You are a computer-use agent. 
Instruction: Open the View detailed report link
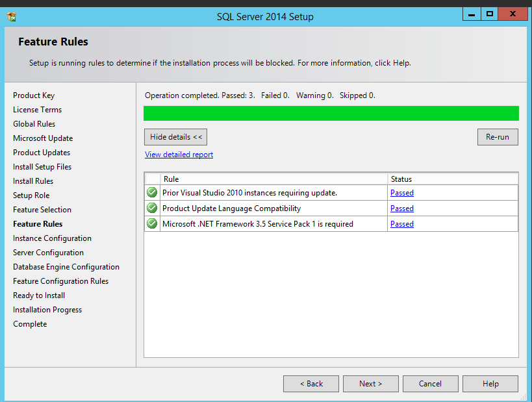pos(179,155)
